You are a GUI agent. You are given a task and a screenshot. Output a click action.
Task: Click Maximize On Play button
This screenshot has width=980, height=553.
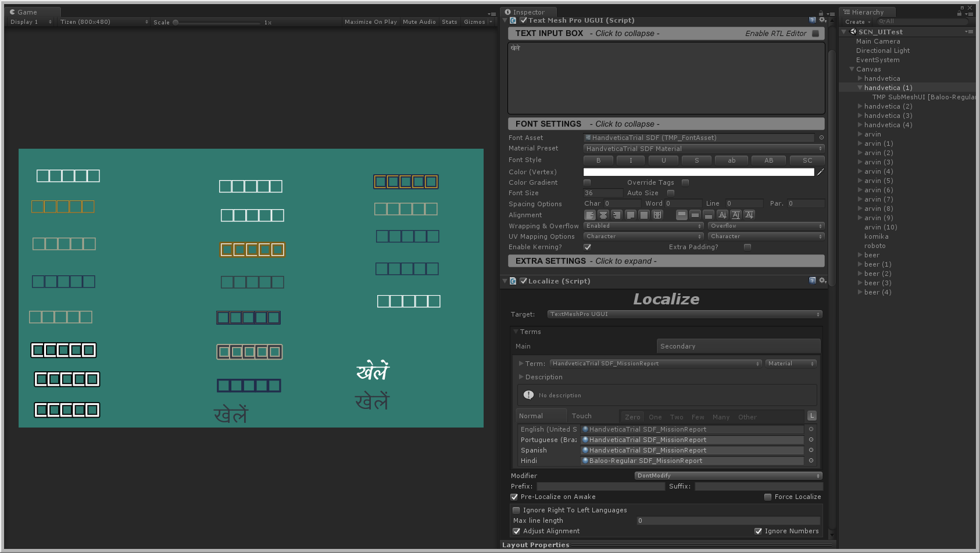(x=370, y=22)
